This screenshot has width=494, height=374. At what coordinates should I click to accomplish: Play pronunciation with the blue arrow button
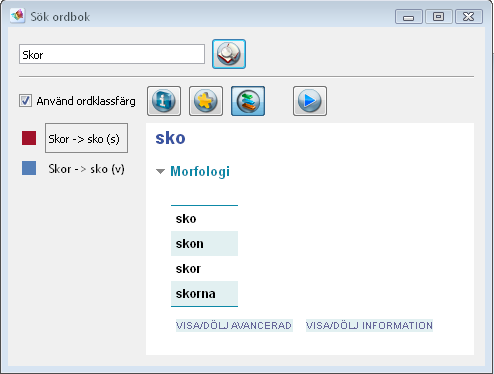click(310, 101)
